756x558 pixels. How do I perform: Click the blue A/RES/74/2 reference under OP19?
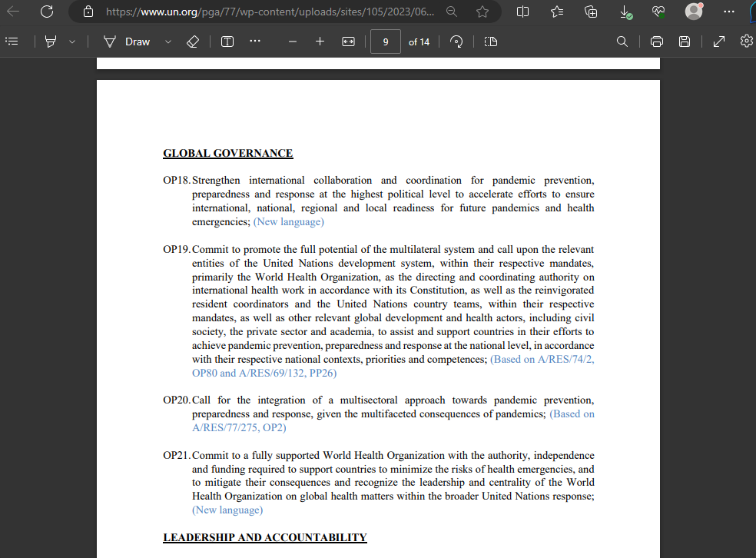tap(565, 359)
